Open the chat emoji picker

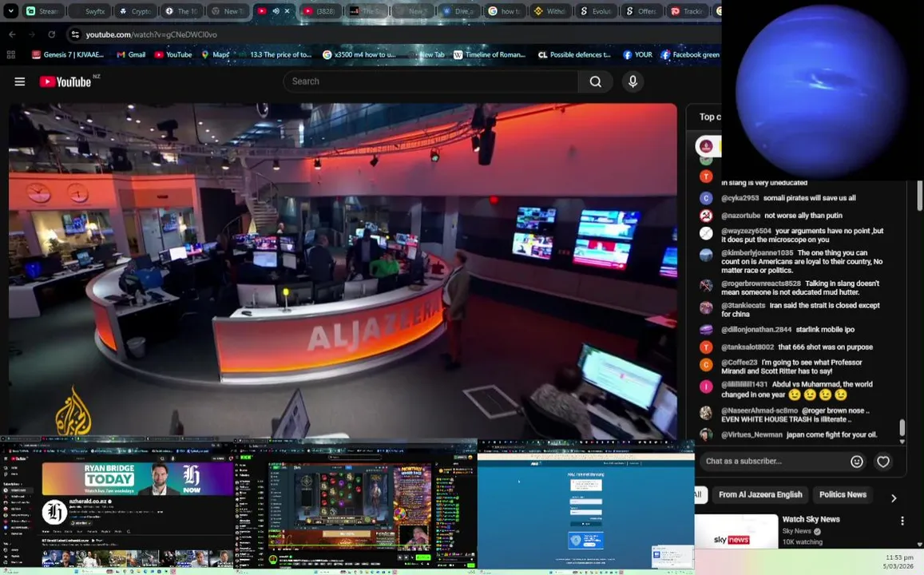857,462
